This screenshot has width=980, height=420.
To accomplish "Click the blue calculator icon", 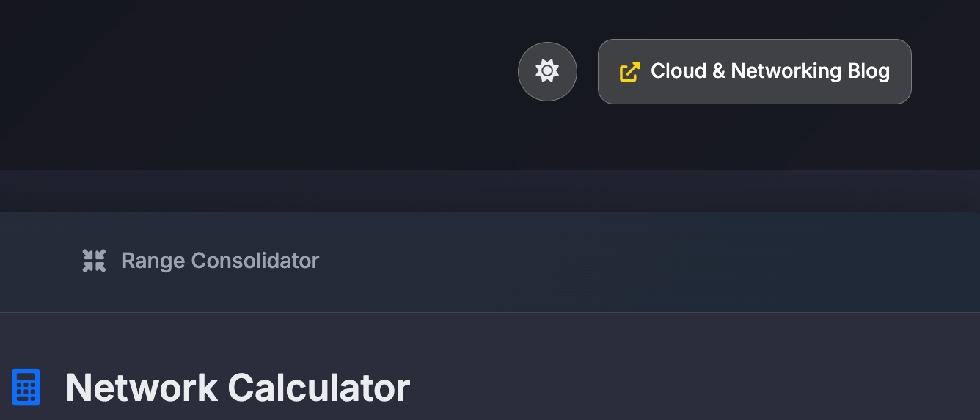I will click(26, 387).
